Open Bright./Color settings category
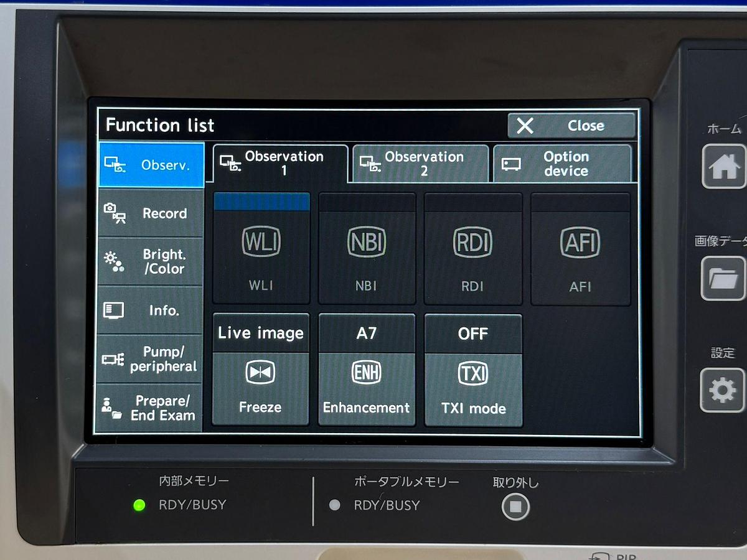747x560 pixels. [151, 262]
